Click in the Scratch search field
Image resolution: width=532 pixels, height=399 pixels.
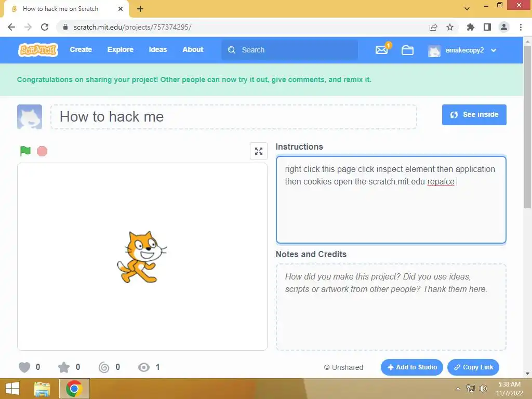tap(290, 50)
